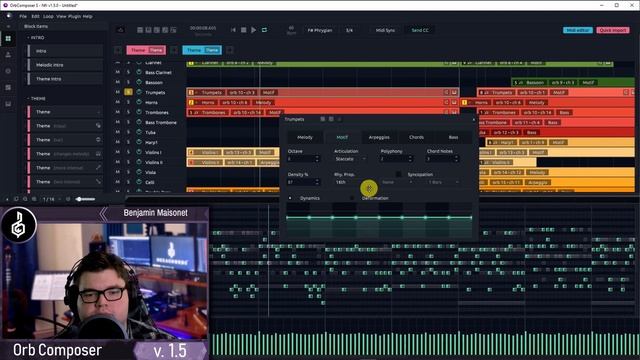Switch to the Arpeggios tab
This screenshot has height=360, width=640.
[x=379, y=138]
